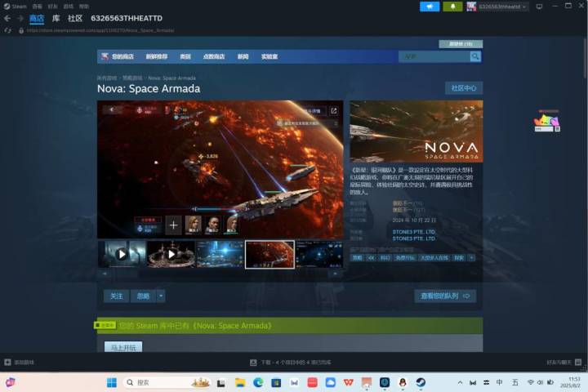
Task: Click in the store search field
Action: [x=434, y=56]
